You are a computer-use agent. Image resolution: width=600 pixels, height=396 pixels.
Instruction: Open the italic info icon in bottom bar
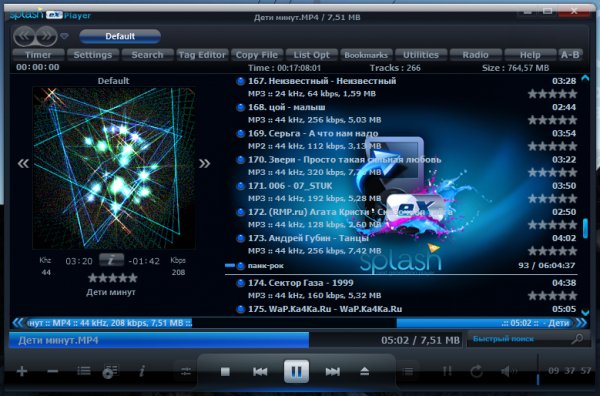click(x=142, y=371)
